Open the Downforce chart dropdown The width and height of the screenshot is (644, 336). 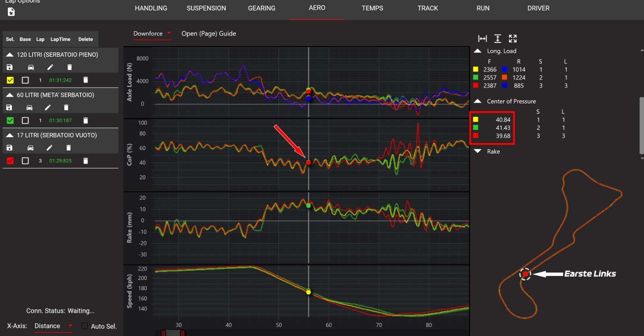tap(153, 33)
